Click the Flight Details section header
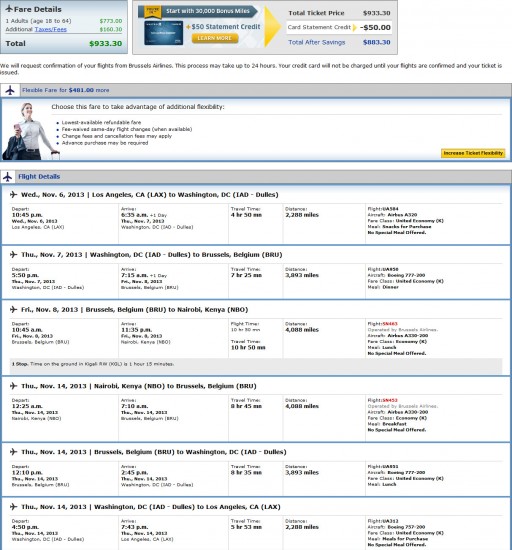This screenshot has height=550, width=512. click(x=39, y=177)
